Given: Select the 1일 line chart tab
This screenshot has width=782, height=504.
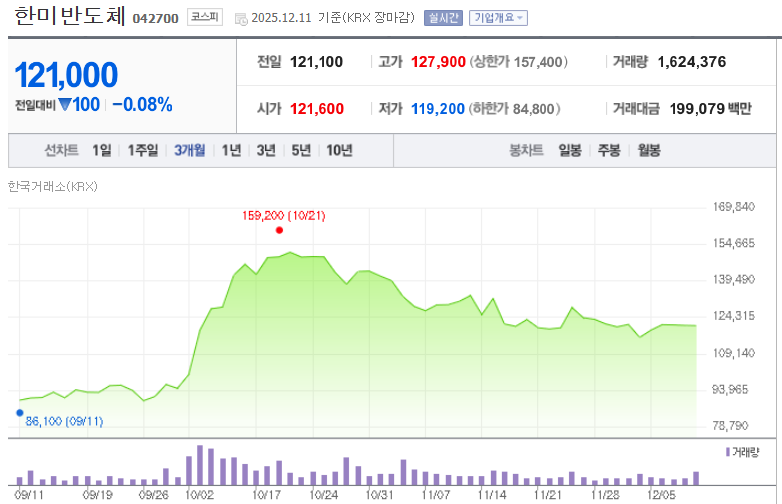Looking at the screenshot, I should click(102, 150).
